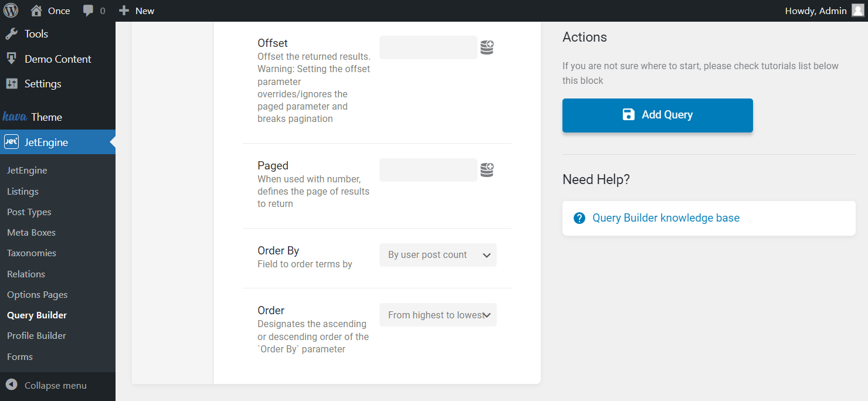Viewport: 868px width, 401px height.
Task: Go to JetEngine dashboard submenu
Action: click(x=27, y=171)
